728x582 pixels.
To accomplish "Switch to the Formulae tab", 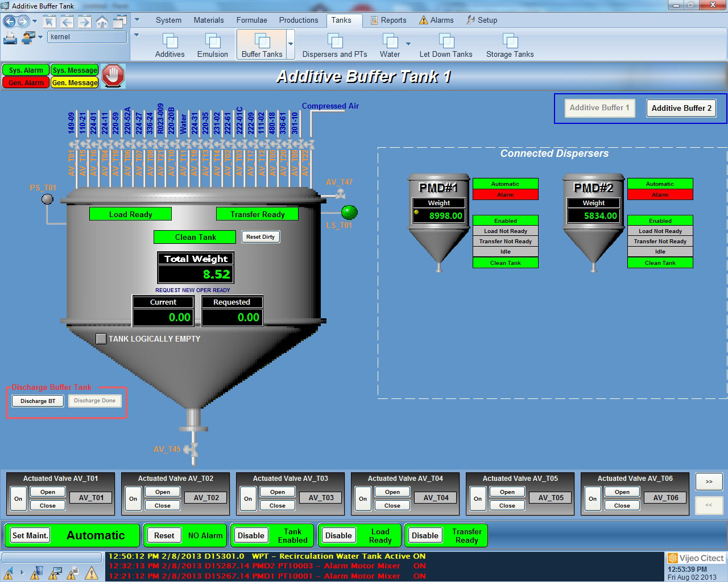I will 251,20.
